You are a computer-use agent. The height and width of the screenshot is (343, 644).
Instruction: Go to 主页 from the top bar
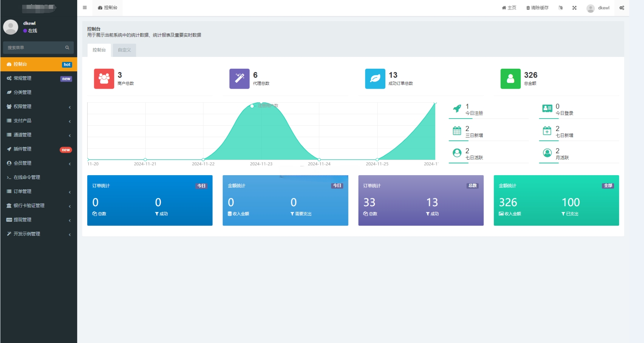coord(509,8)
